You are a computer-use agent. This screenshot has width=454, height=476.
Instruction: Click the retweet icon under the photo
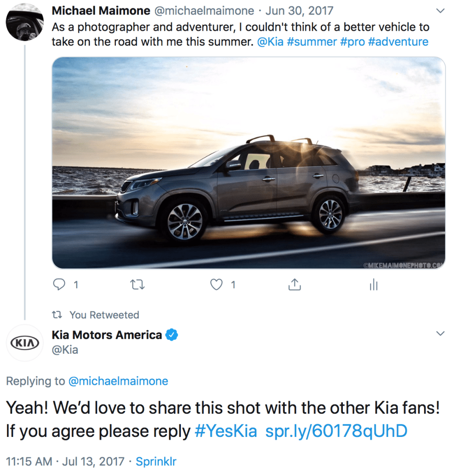tap(138, 284)
